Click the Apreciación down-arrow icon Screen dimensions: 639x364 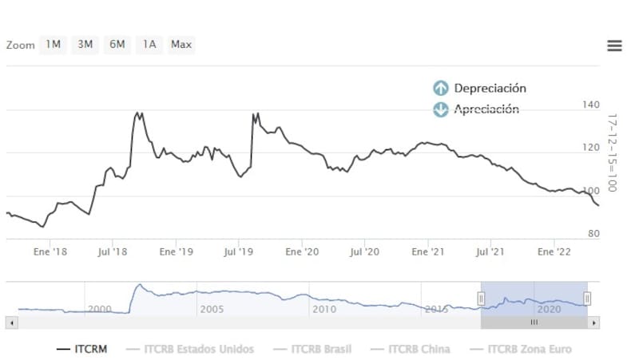pyautogui.click(x=440, y=109)
